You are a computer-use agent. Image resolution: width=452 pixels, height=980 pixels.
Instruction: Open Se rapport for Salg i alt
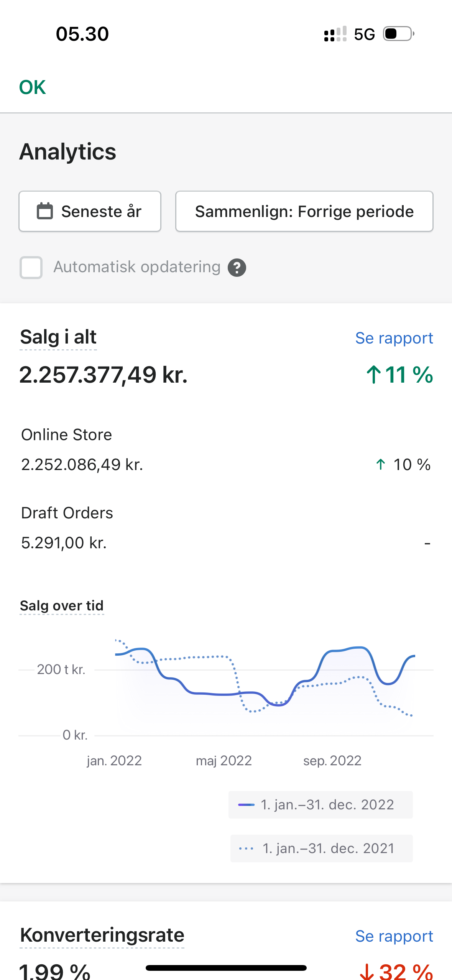coord(394,338)
